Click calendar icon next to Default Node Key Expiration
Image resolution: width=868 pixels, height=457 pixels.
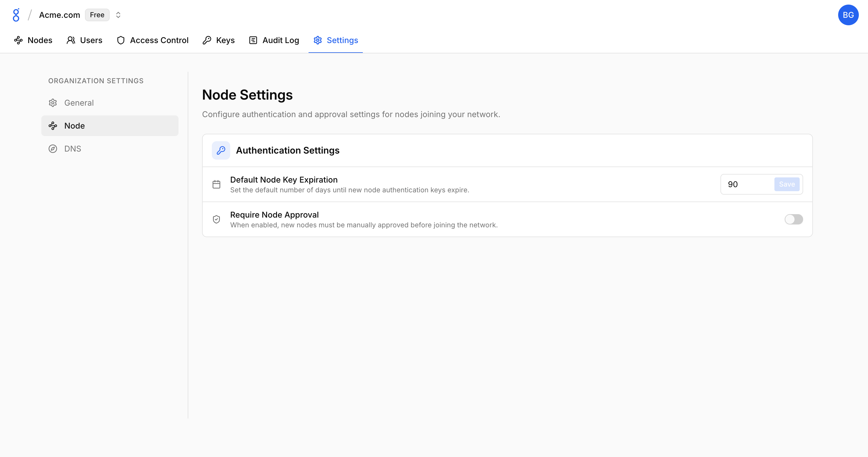click(216, 184)
